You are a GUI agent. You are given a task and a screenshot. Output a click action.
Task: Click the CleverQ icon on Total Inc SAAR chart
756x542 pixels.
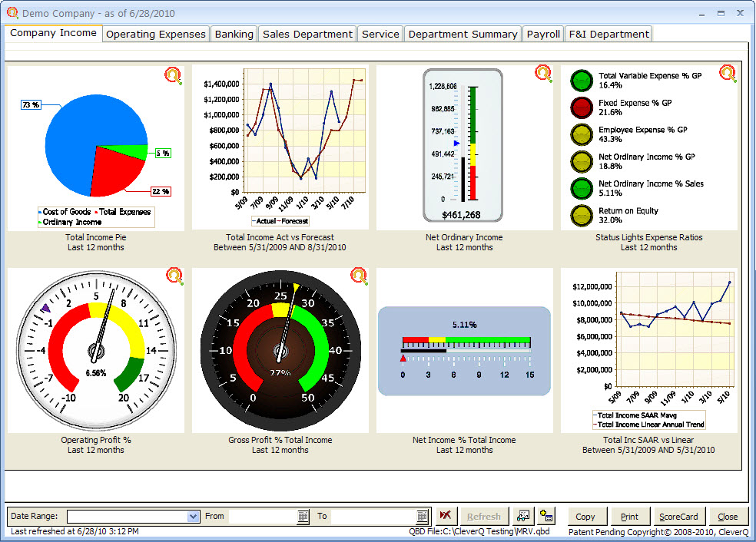[728, 274]
